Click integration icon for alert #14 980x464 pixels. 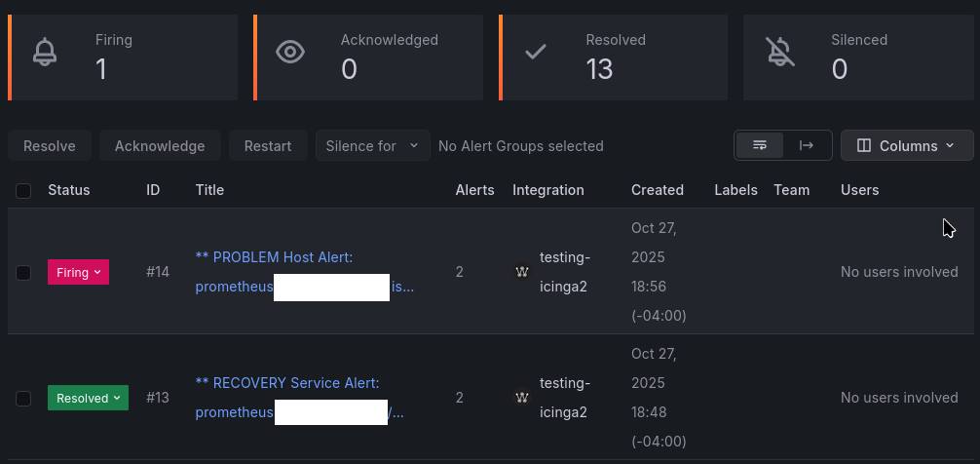(x=522, y=272)
